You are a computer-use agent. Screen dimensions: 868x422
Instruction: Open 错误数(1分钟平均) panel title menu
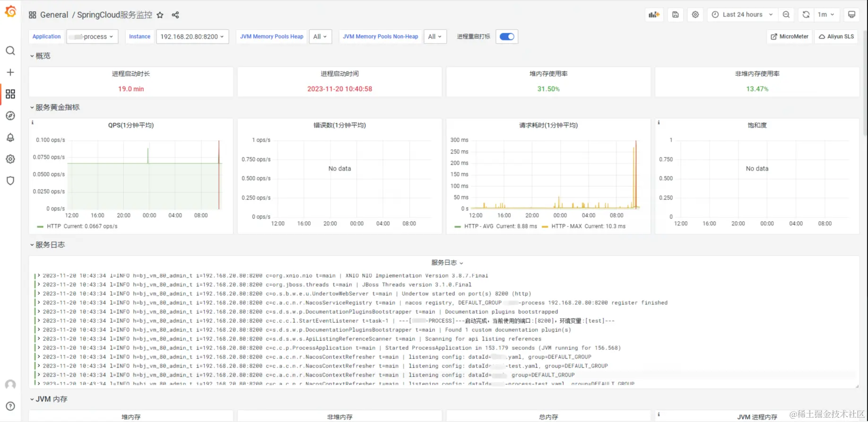339,125
